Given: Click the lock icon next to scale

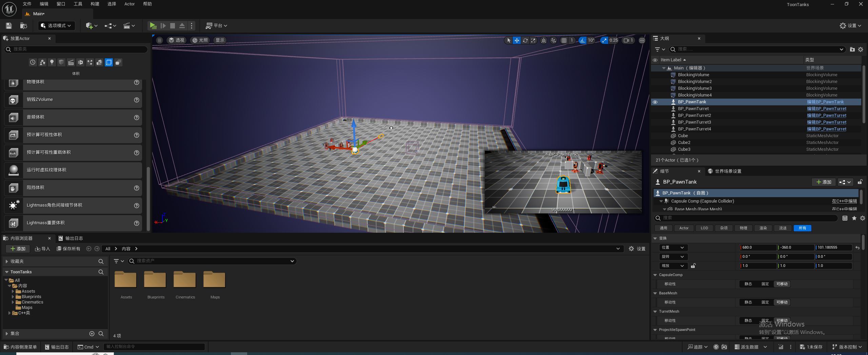Looking at the screenshot, I should [693, 266].
